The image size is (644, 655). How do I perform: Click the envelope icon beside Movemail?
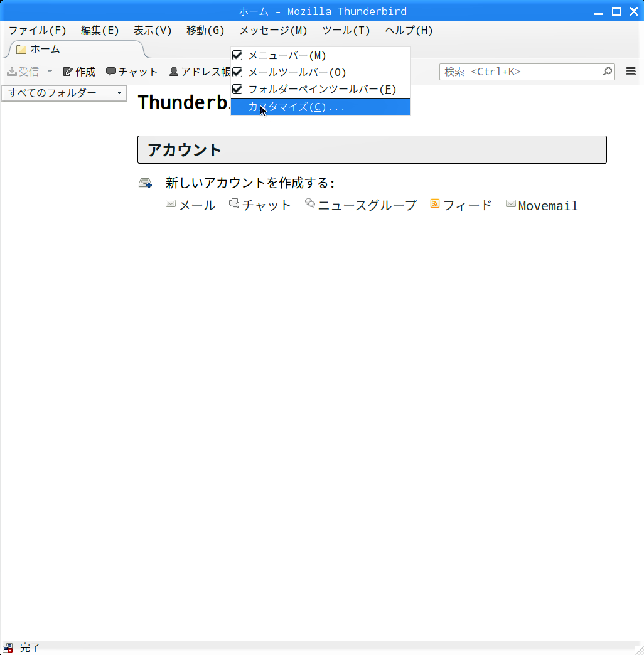(510, 203)
